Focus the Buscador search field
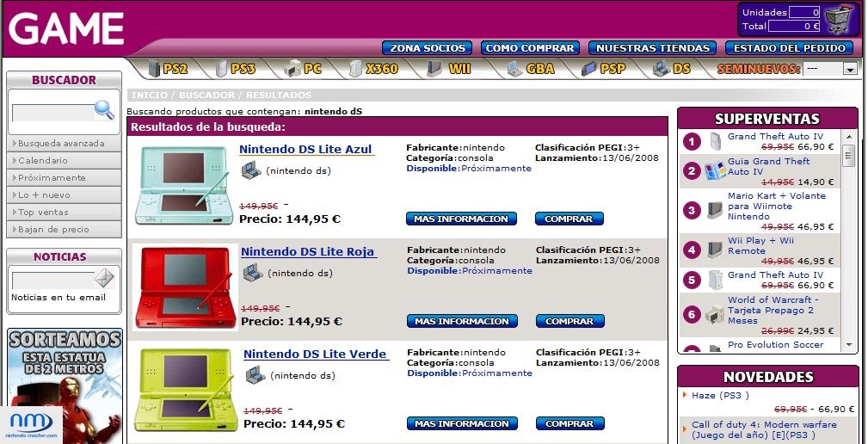Screen dimensions: 868x444 53,113
